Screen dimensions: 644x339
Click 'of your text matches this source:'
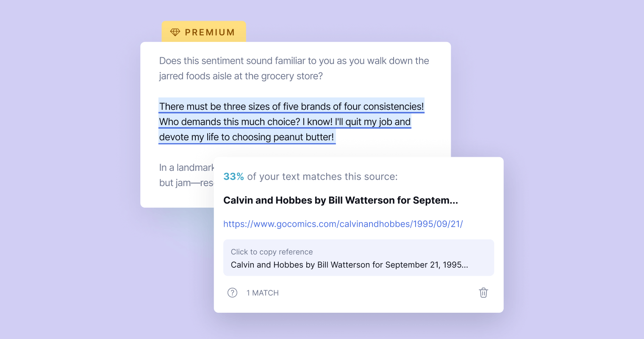tap(322, 177)
